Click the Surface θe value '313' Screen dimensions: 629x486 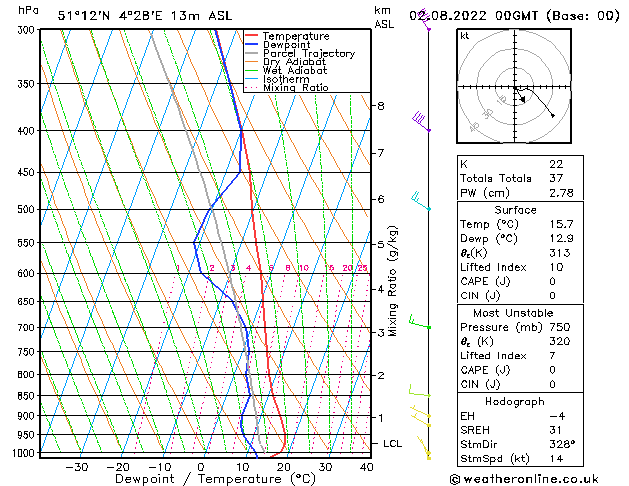[x=560, y=253]
